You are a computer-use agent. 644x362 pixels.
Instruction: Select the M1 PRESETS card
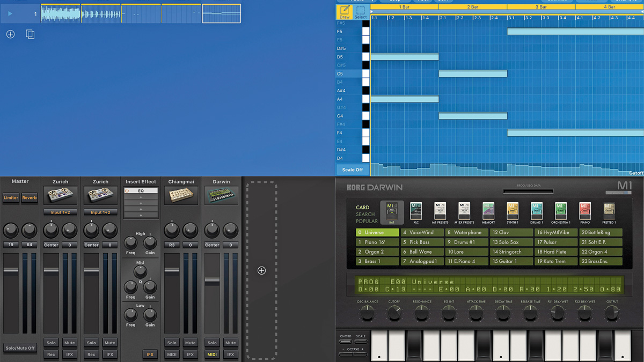tap(440, 212)
